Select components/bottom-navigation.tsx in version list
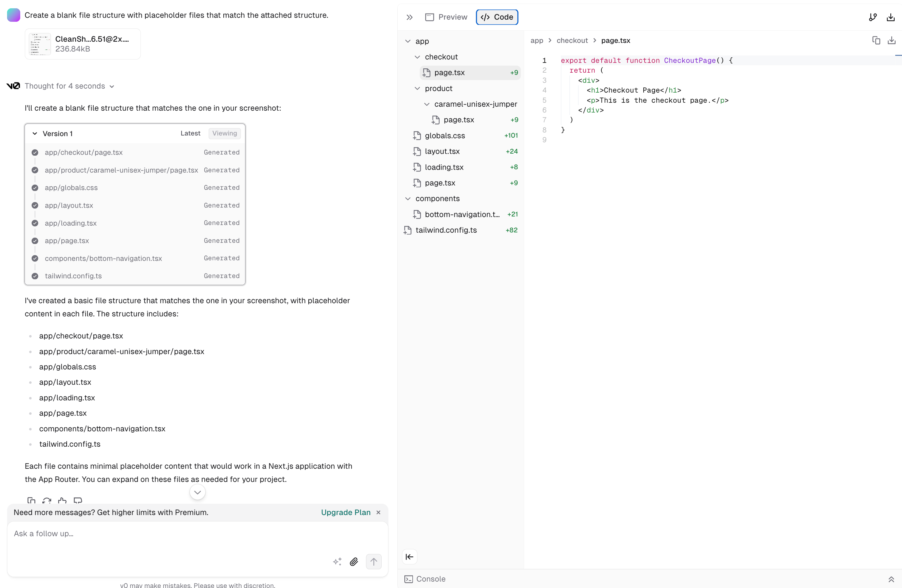This screenshot has height=588, width=902. coord(103,258)
